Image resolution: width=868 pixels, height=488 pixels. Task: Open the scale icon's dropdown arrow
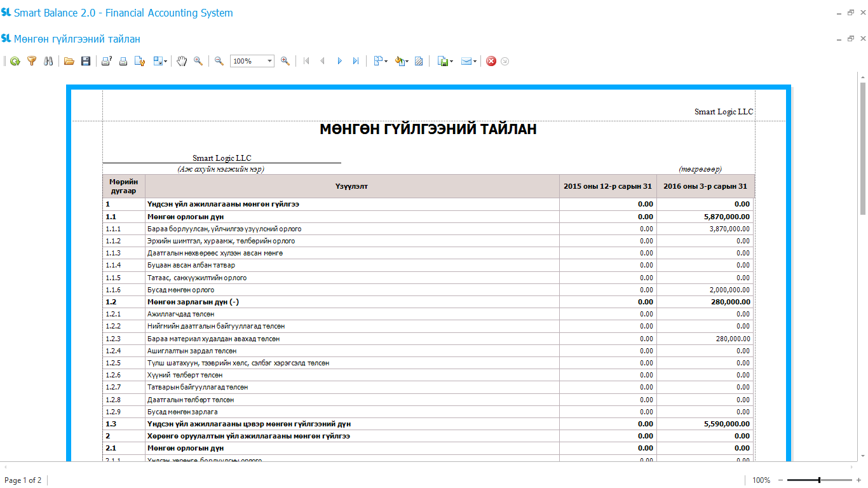pyautogui.click(x=166, y=61)
